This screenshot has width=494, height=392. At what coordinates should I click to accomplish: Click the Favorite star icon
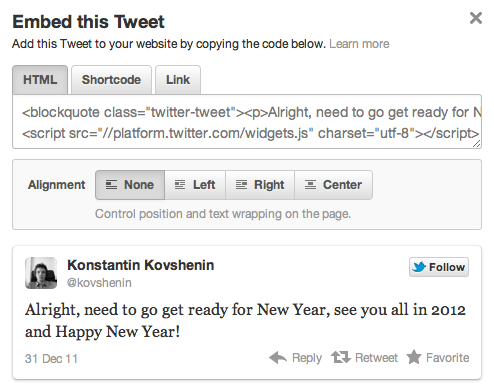click(x=414, y=357)
